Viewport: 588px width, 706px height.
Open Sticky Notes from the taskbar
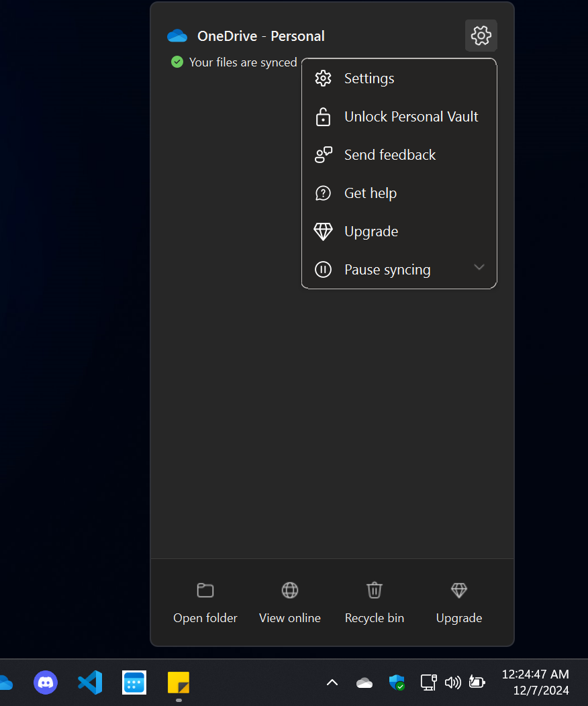point(179,683)
